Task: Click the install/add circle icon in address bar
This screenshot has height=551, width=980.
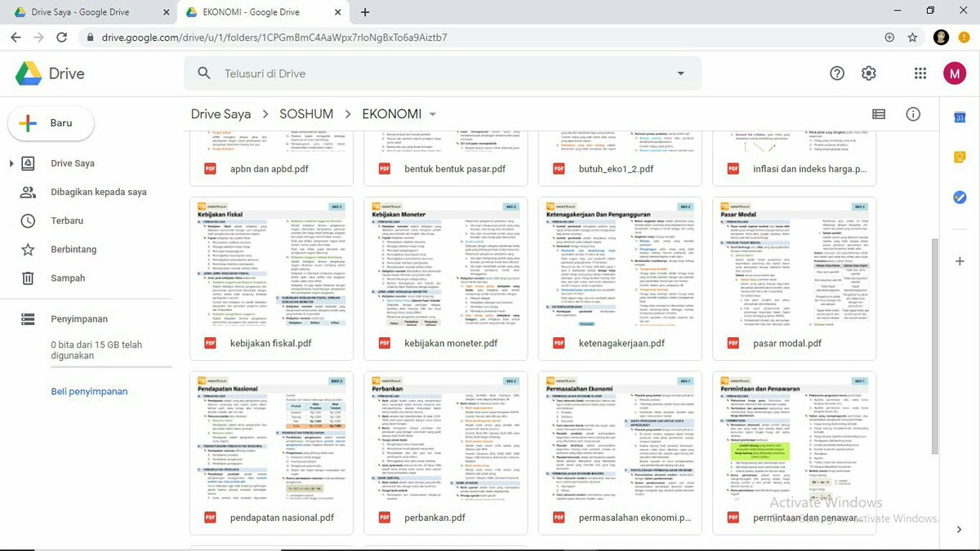Action: click(889, 38)
